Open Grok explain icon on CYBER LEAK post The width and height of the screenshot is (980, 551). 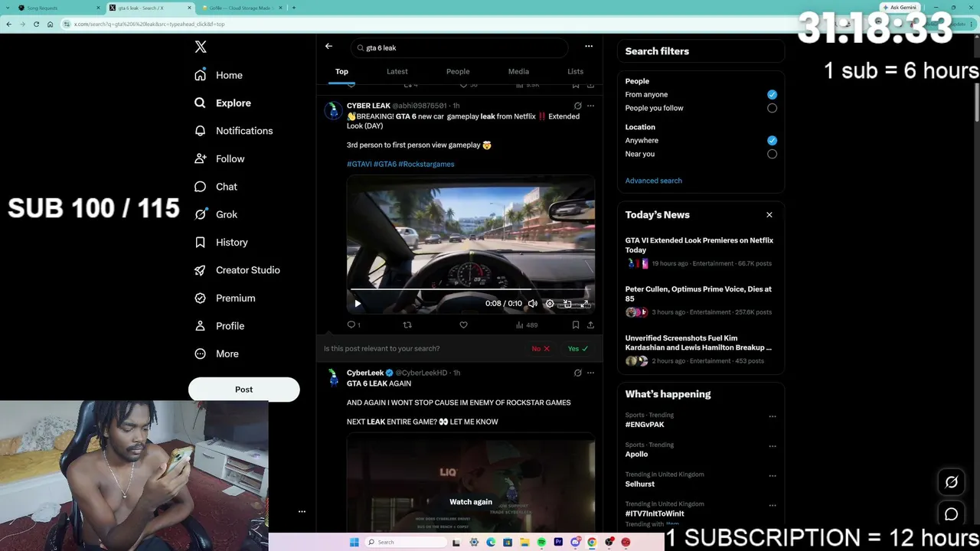coord(577,106)
